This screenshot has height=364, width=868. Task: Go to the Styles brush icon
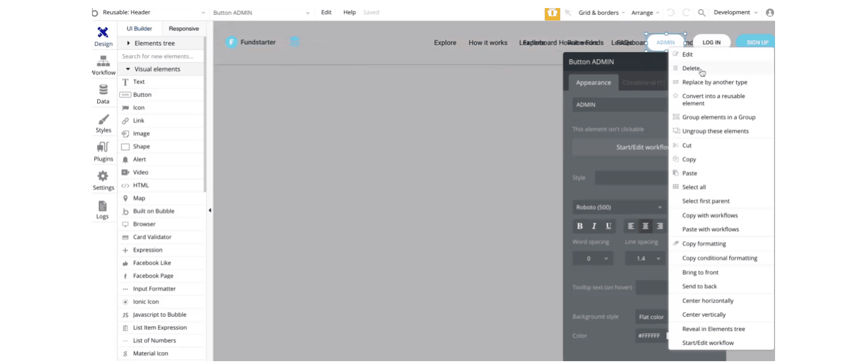(x=103, y=119)
